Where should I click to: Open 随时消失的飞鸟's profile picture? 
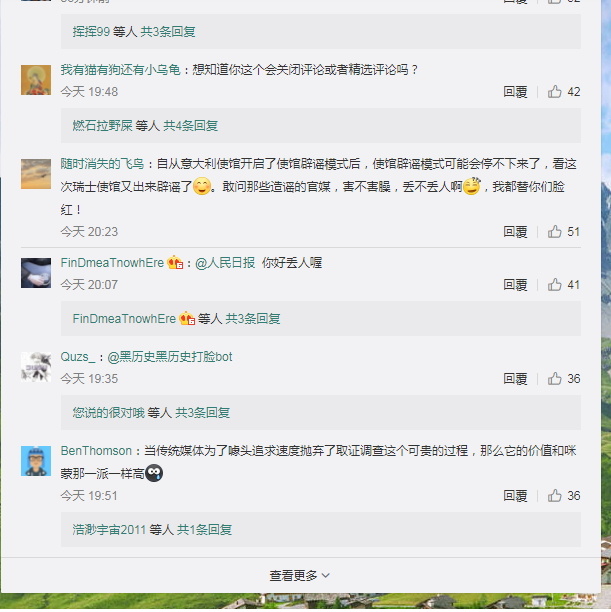36,174
